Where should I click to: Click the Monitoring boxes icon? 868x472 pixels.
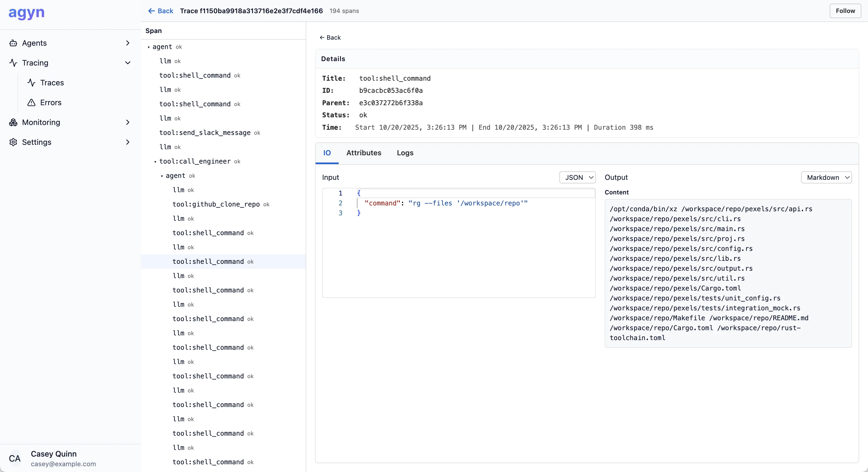(13, 122)
